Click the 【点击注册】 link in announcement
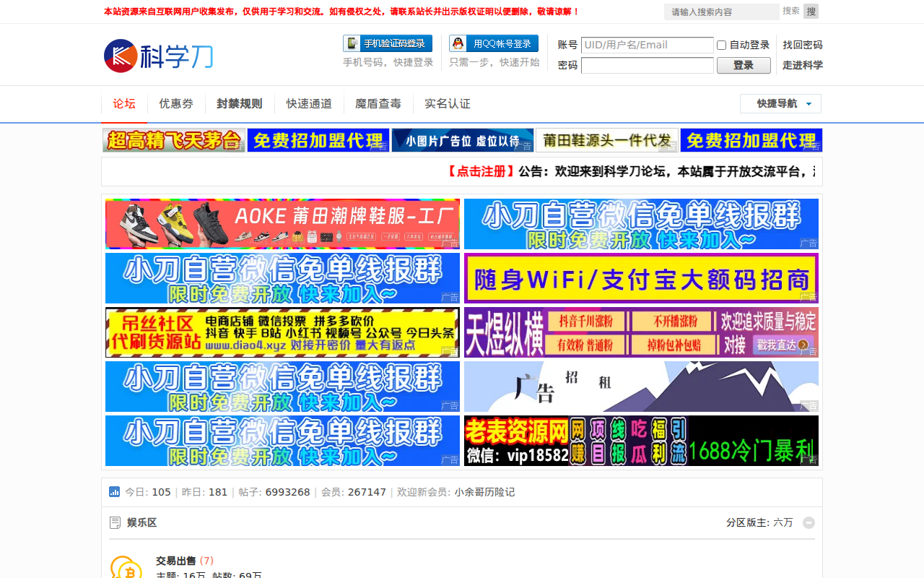Viewport: 924px width, 578px height. tap(481, 171)
